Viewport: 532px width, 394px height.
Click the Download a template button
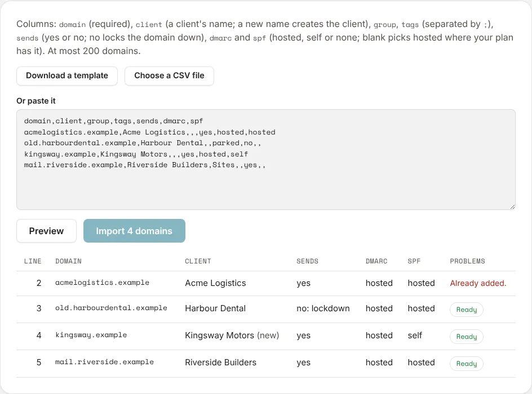pos(67,75)
